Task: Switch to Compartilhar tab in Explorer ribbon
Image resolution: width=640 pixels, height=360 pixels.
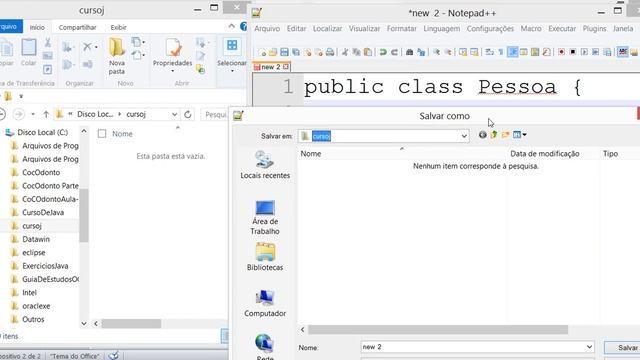Action: tap(78, 27)
